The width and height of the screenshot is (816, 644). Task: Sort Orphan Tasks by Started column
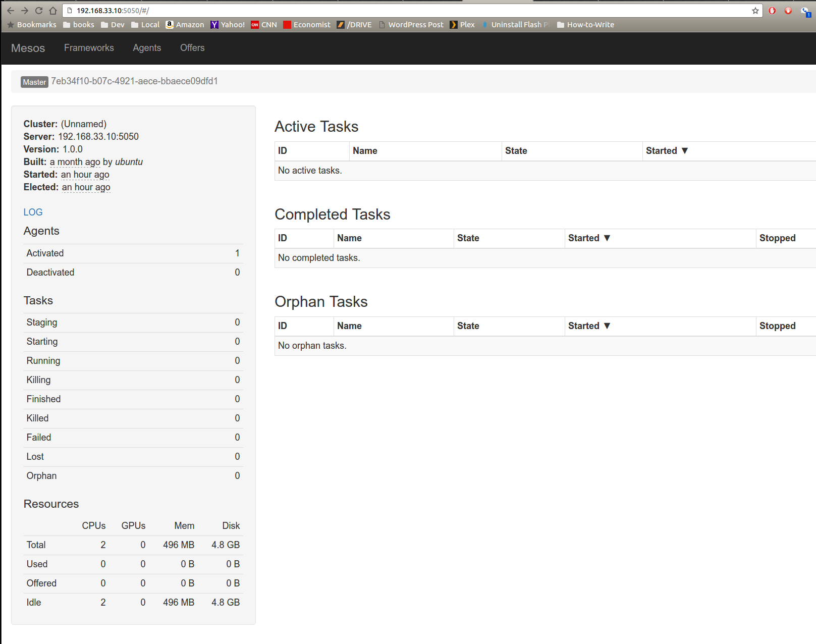point(588,326)
